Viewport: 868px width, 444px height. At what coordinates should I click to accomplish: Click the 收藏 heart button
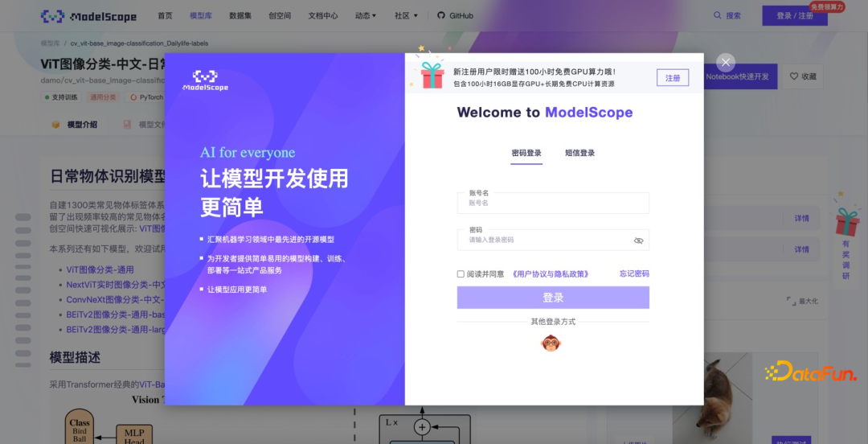(x=803, y=76)
